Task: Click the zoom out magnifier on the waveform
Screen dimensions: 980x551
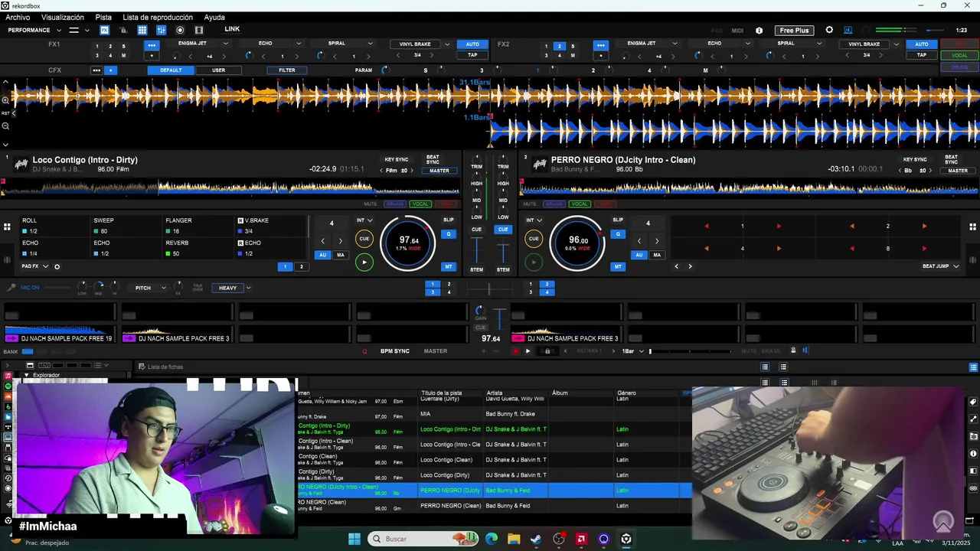Action: [5, 126]
